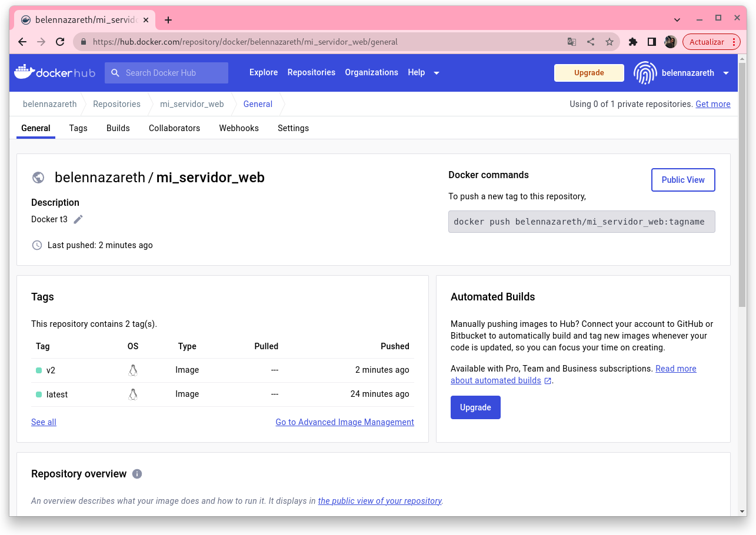756x535 pixels.
Task: Open the tab search chevron in title bar
Action: click(x=677, y=19)
